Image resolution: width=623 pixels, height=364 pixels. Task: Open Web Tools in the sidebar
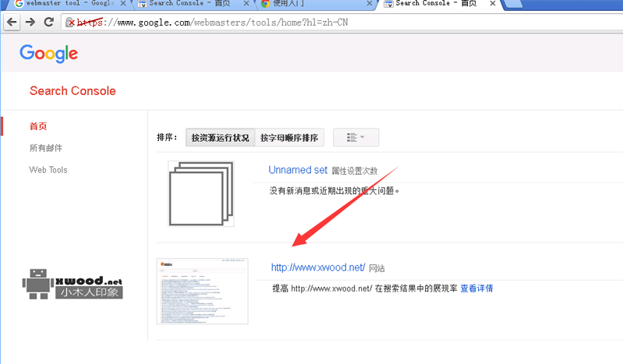[x=48, y=170]
